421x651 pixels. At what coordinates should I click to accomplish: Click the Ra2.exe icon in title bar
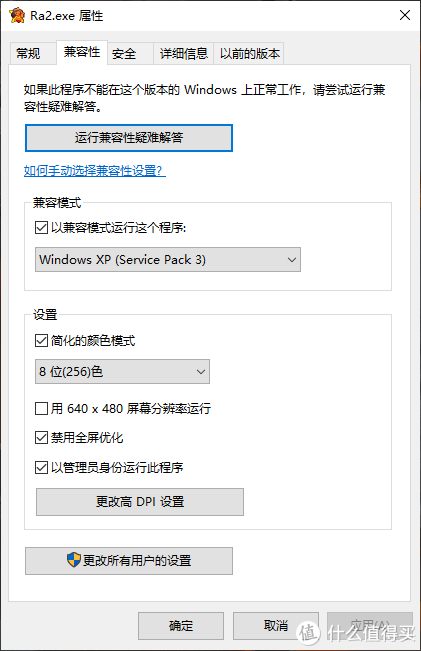(x=17, y=15)
